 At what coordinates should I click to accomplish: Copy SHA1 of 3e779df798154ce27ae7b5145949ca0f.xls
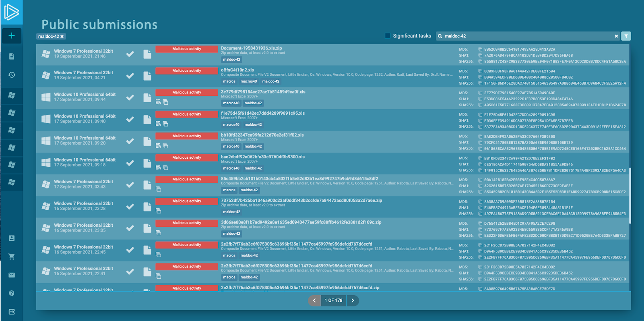480,99
